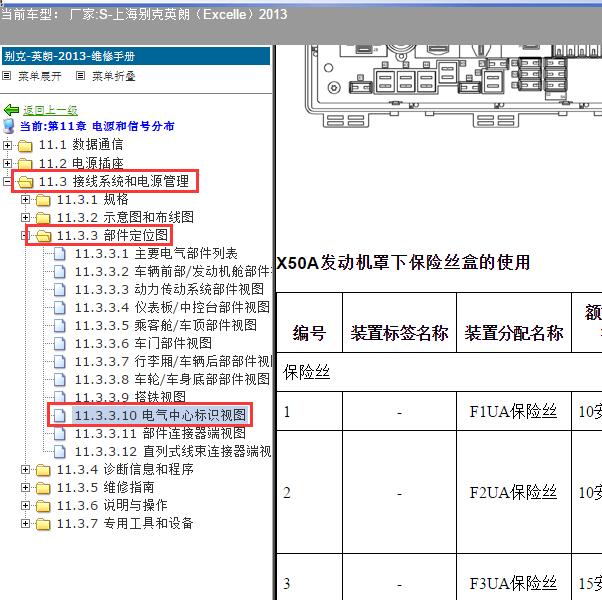Open 11.3.3.3 动力传动系统部件视图

(x=169, y=289)
